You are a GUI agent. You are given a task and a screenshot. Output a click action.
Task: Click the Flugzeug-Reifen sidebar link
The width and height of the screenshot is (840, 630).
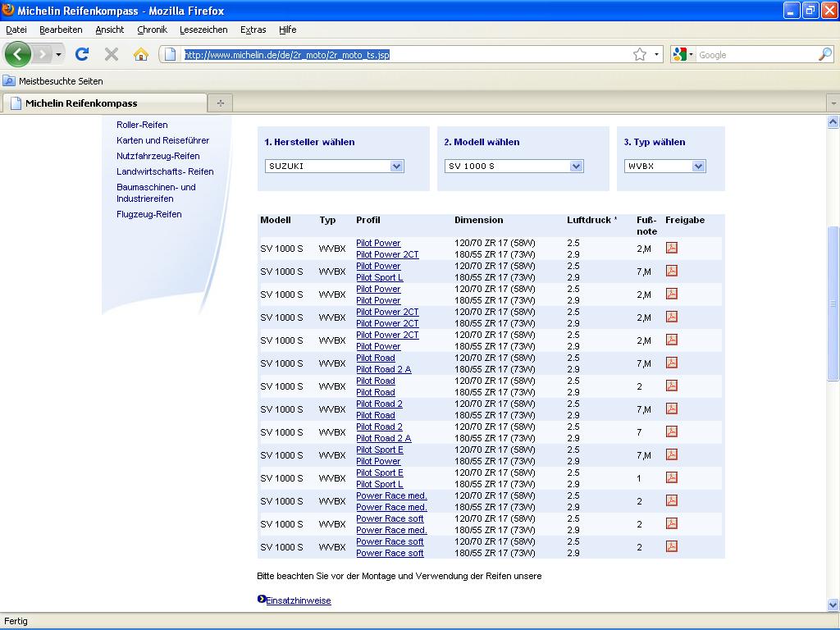(x=148, y=214)
